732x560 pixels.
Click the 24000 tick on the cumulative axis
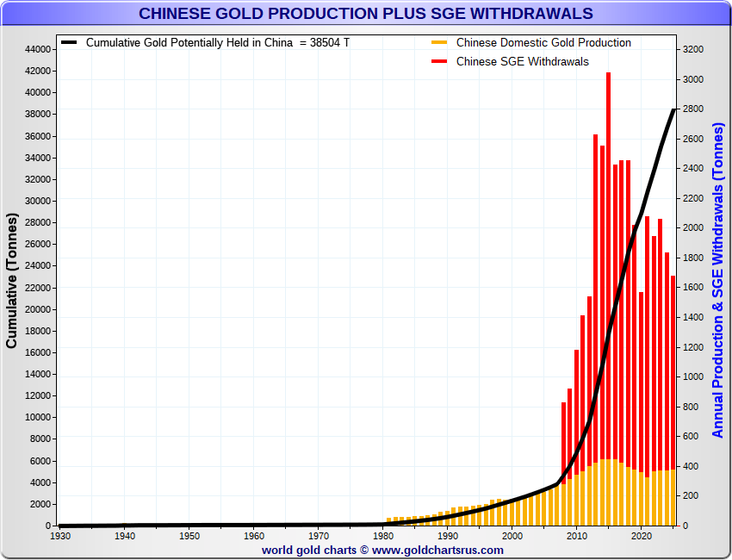(38, 265)
